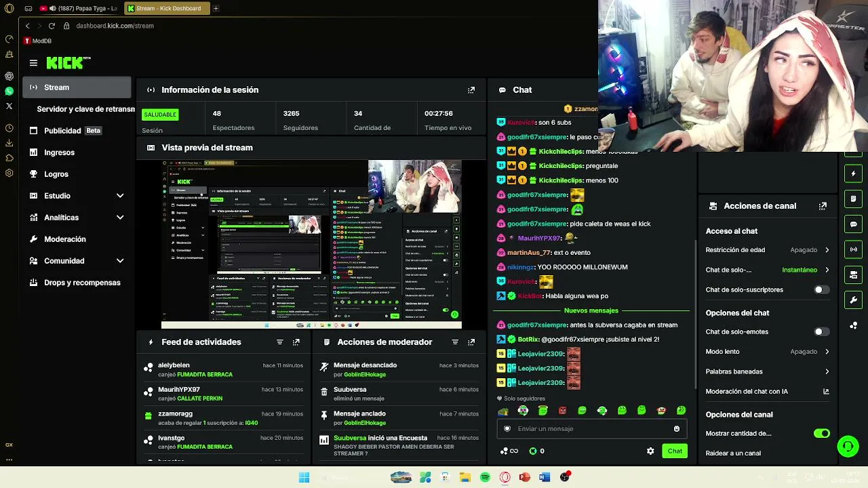The height and width of the screenshot is (488, 868).
Task: Click the Enviar un mensaje input
Action: (592, 428)
